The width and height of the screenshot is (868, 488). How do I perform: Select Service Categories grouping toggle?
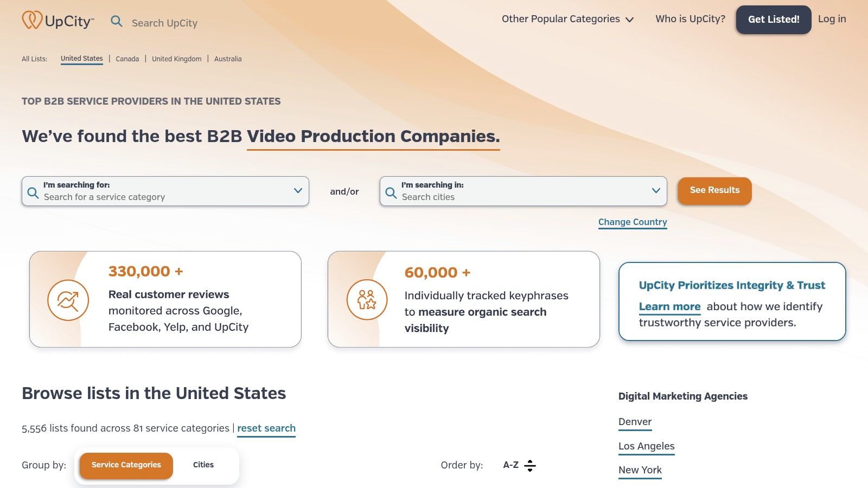point(126,465)
